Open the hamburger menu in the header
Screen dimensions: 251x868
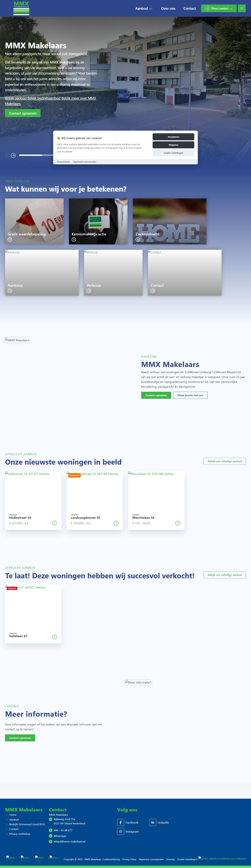242,8
